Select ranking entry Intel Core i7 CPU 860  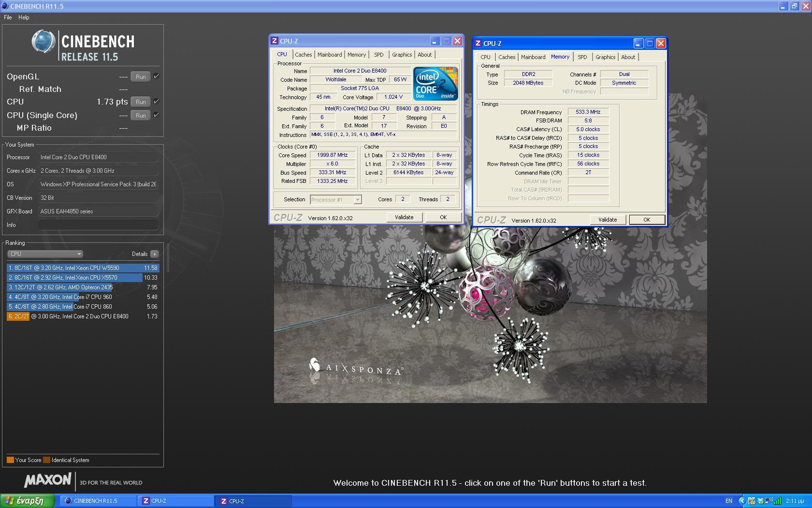point(83,306)
